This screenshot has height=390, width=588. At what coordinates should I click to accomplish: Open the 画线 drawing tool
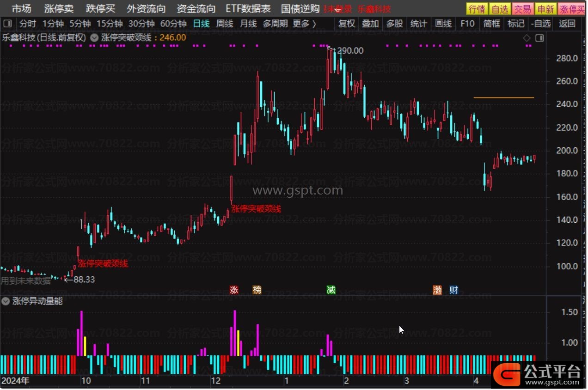click(443, 24)
